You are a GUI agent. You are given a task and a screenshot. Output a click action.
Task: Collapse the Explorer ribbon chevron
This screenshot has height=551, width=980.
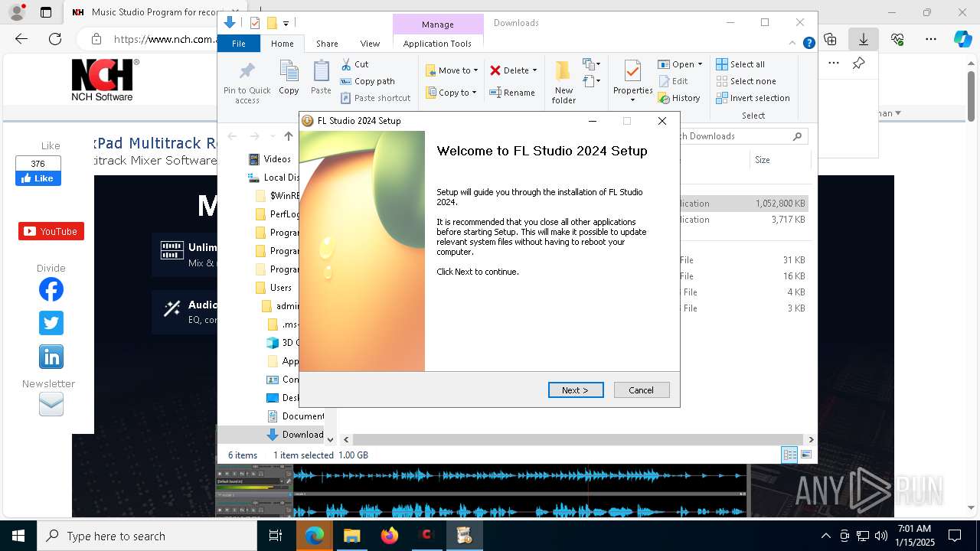coord(793,44)
